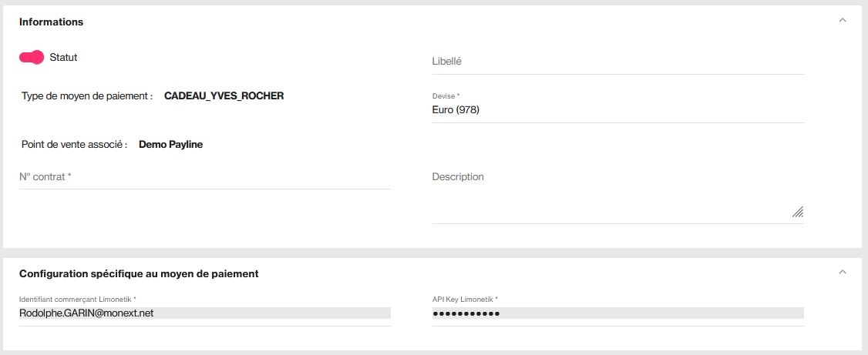Select the CADEAU_YVES_ROCHER payment type value
Screen dimensions: 868x355
[224, 96]
